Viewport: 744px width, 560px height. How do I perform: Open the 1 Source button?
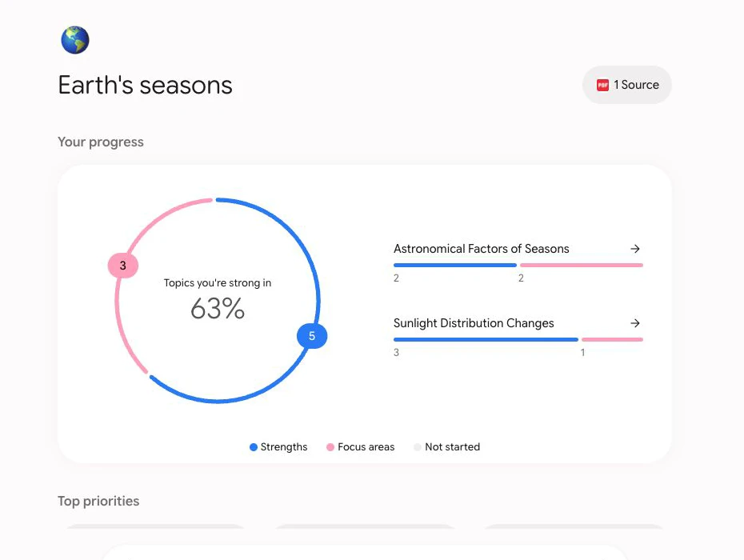pyautogui.click(x=627, y=85)
